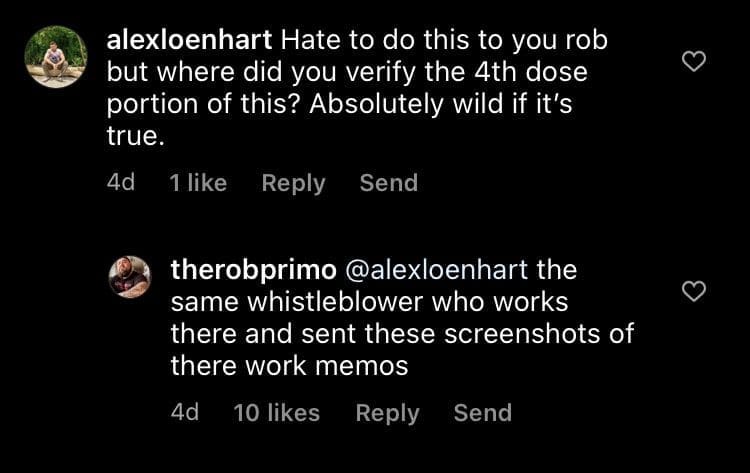Visit the alexloenhart username link

[190, 42]
